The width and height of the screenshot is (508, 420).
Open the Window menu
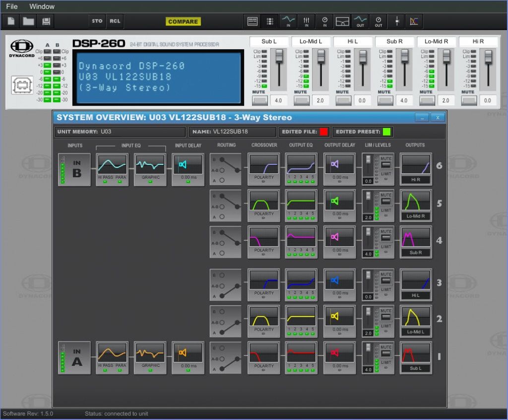(42, 6)
